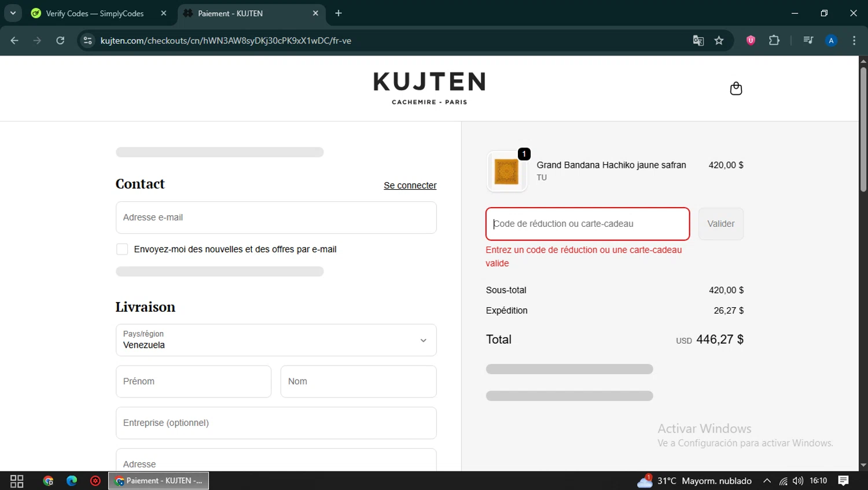Click the Valider button
Screen dimensions: 868x490
tap(721, 224)
